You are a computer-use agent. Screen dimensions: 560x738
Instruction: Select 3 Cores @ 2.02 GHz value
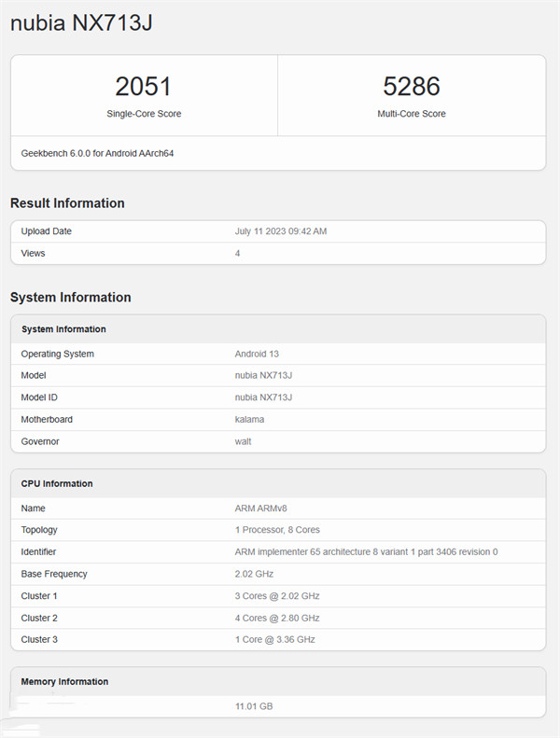[277, 596]
